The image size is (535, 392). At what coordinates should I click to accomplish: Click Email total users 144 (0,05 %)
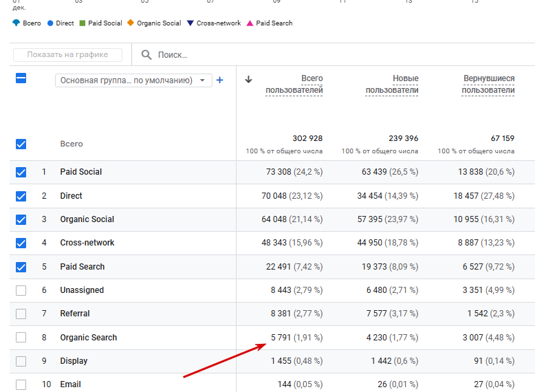[300, 384]
